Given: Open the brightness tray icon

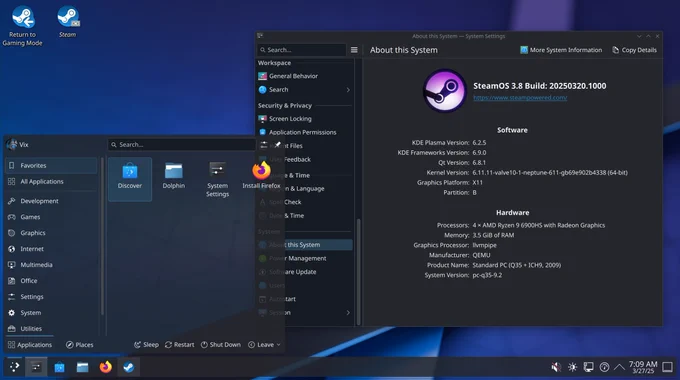Looking at the screenshot, I should 572,367.
